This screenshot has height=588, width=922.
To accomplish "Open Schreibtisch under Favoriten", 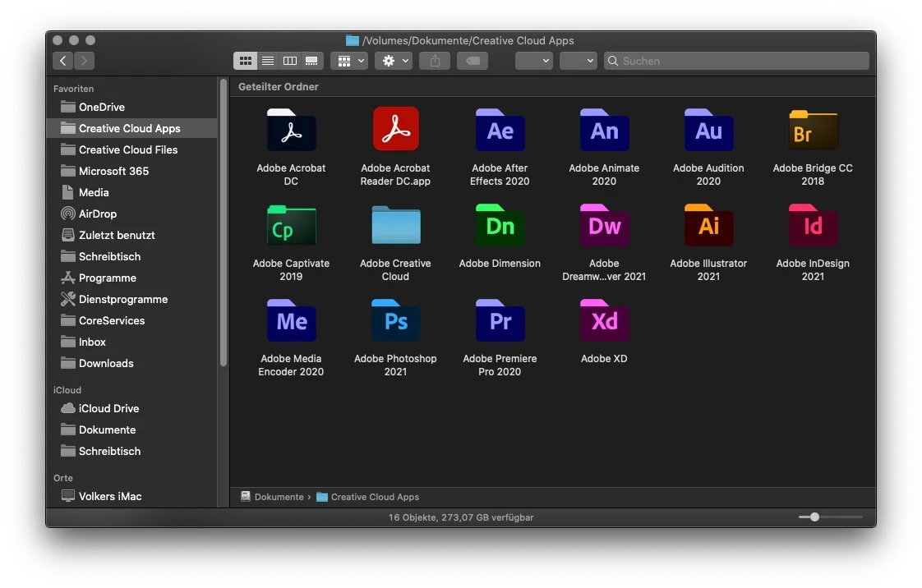I will [131, 257].
